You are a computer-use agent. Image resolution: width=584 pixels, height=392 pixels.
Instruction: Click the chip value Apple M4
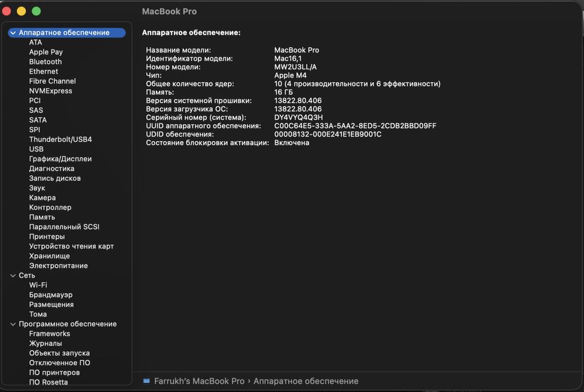point(290,75)
